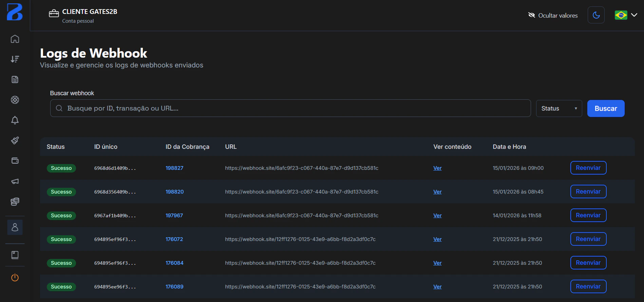Click unique ID 6968d6d1409b...

(115, 168)
